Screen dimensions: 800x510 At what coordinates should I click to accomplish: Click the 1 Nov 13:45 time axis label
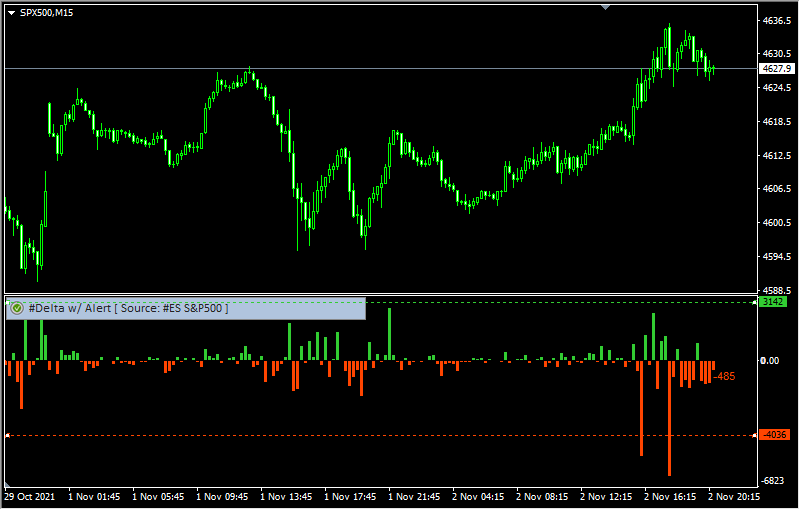click(x=287, y=496)
